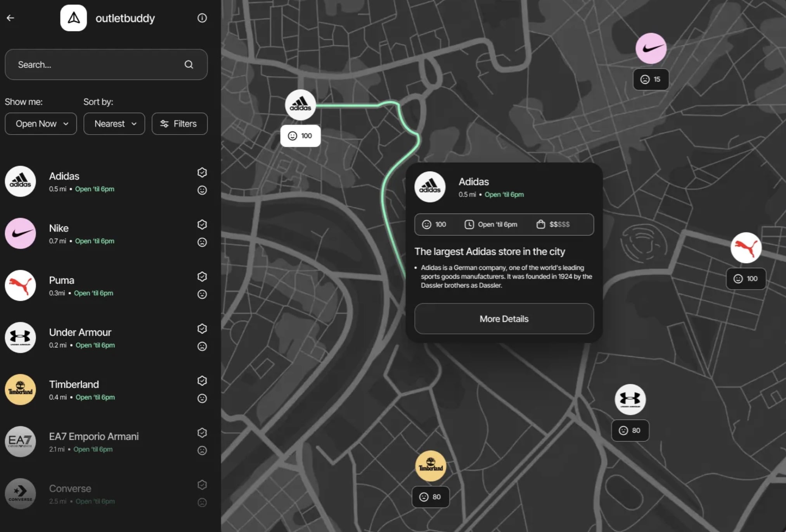The width and height of the screenshot is (786, 532).
Task: Click Puma logo thumbnail in list
Action: pyautogui.click(x=21, y=285)
